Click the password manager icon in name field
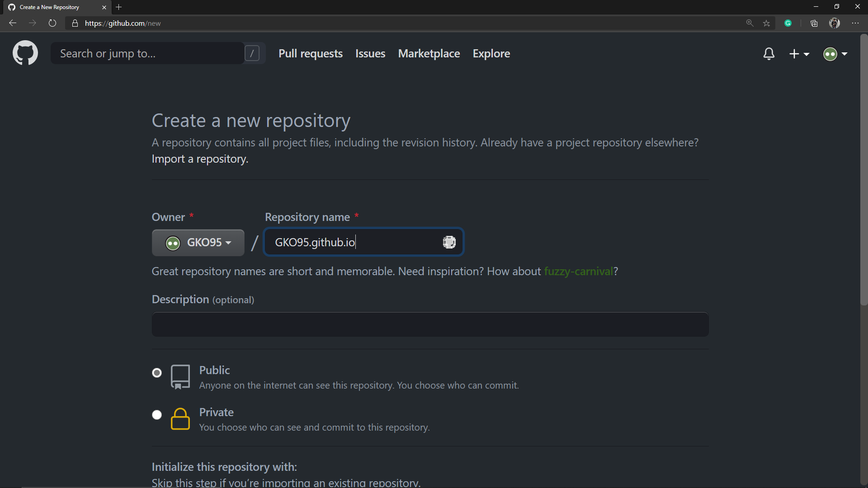Viewport: 868px width, 488px height. pos(449,242)
